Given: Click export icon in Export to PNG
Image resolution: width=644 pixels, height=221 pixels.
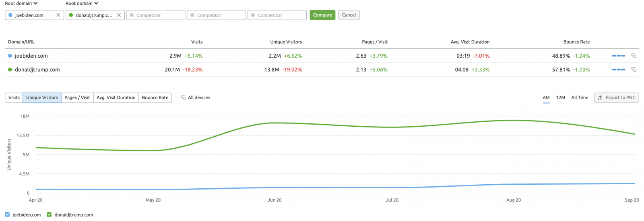Looking at the screenshot, I should (x=600, y=98).
